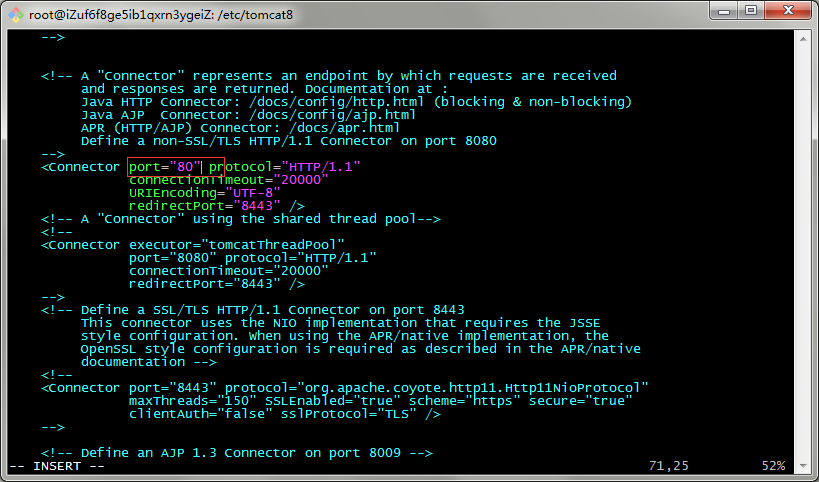819x482 pixels.
Task: Click the PuTTY icon in the title bar
Action: 16,15
